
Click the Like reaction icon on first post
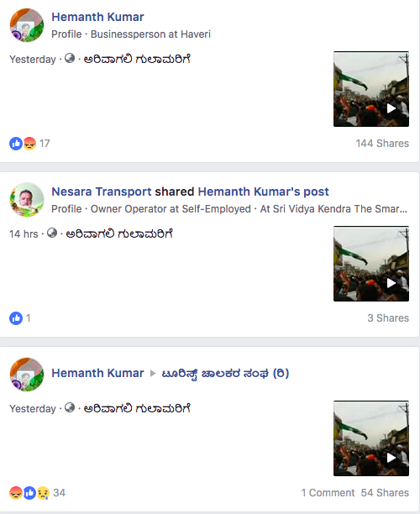(x=16, y=144)
